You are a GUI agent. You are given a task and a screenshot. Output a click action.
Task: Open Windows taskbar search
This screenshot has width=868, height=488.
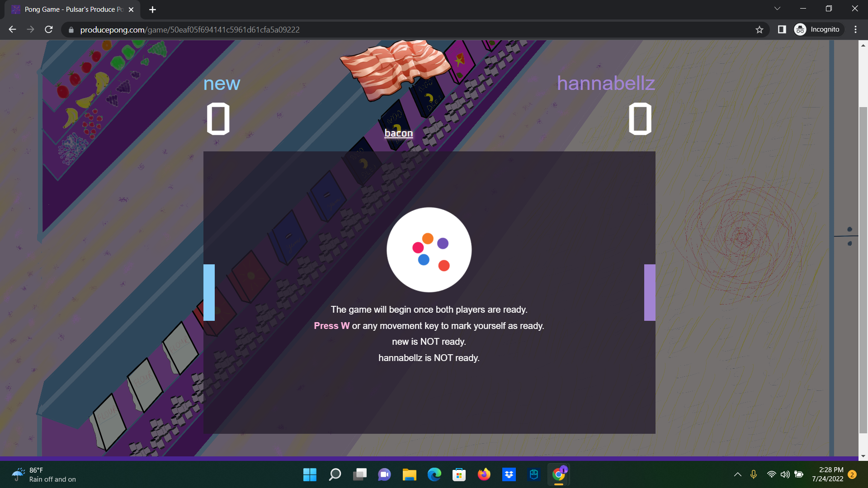pyautogui.click(x=335, y=474)
